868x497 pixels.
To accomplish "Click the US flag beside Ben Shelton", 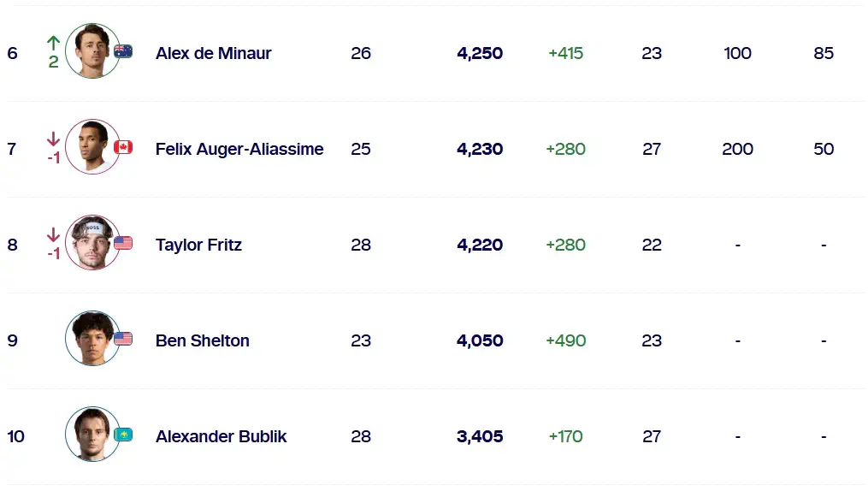I will (123, 339).
